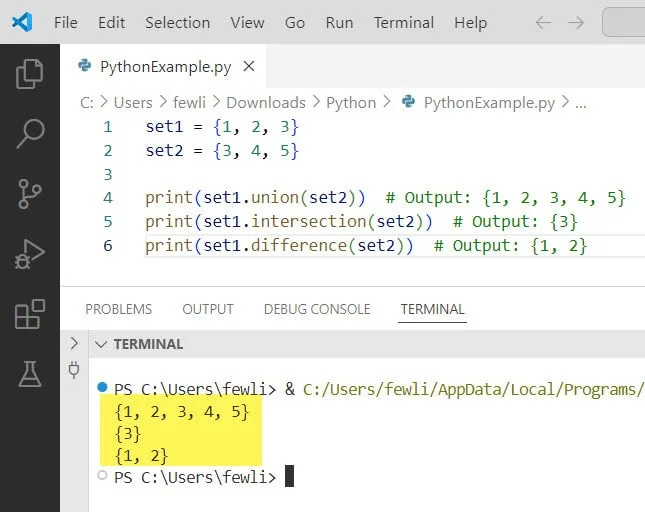The height and width of the screenshot is (512, 645).
Task: Open the Source Control view
Action: coord(30,194)
